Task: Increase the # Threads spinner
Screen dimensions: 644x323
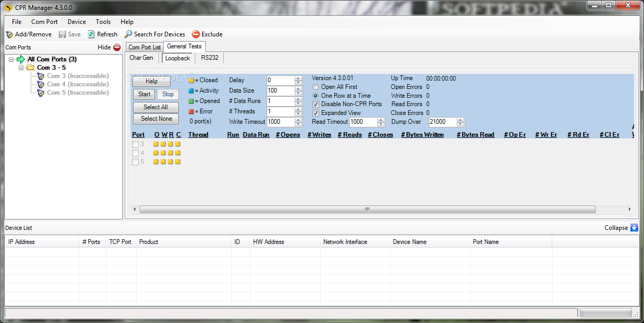Action: [298, 109]
